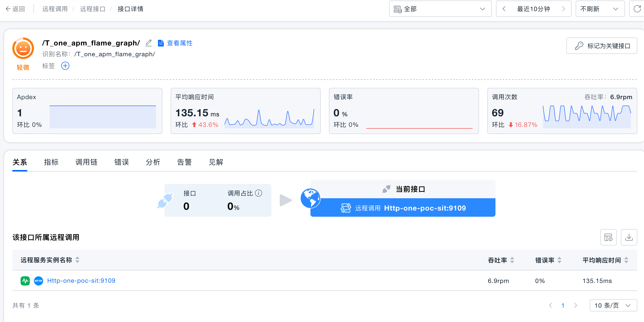This screenshot has height=322, width=644.
Task: Open Http-one-poc-sit:9109 instance link
Action: tap(81, 281)
